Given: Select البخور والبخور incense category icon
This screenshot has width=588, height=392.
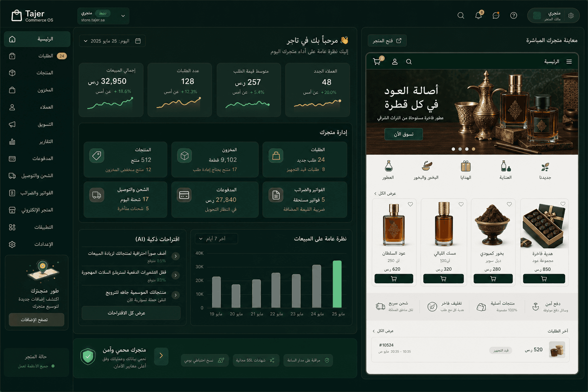Looking at the screenshot, I should tap(427, 166).
